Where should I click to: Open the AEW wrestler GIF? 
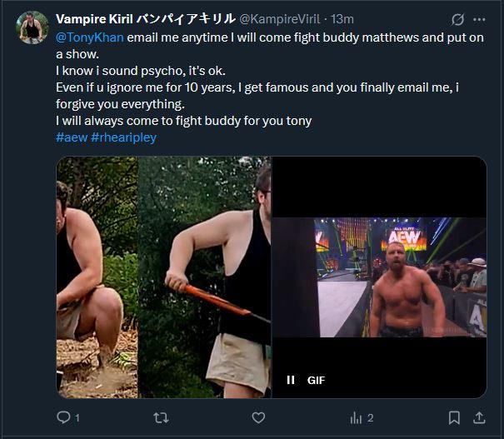pyautogui.click(x=379, y=275)
